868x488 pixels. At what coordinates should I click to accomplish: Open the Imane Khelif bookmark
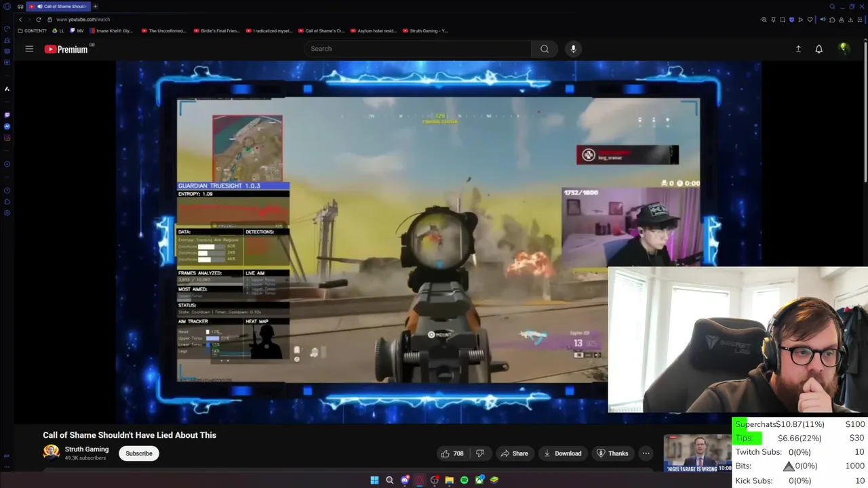(111, 30)
